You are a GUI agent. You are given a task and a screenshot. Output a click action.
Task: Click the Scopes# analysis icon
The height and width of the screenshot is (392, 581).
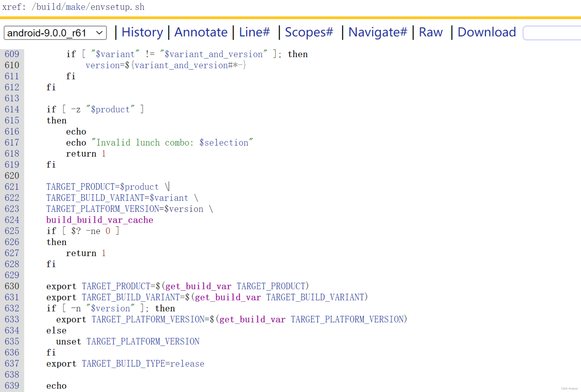[x=308, y=32]
